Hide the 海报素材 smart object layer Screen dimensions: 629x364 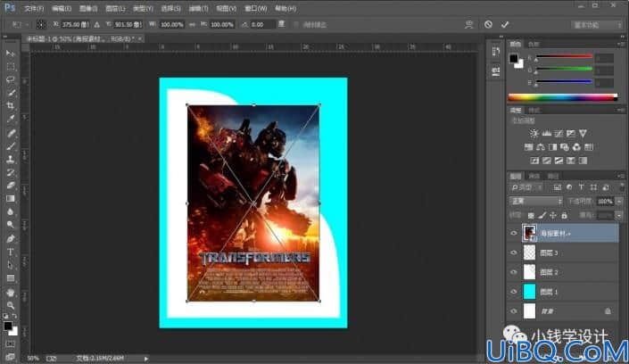pos(514,233)
